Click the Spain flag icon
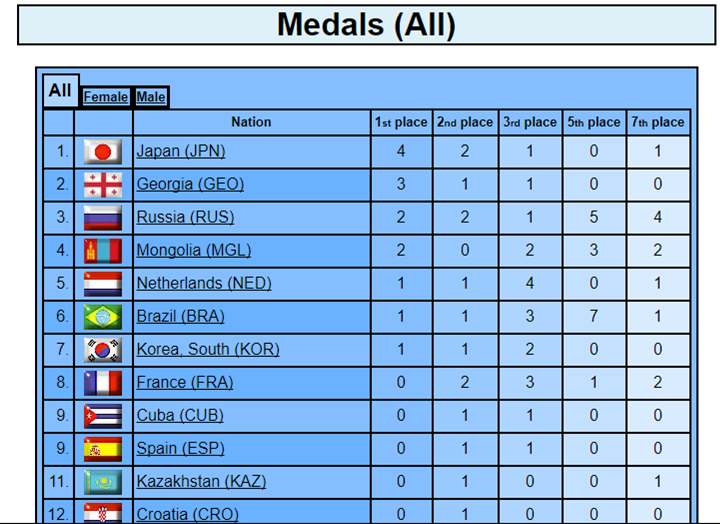Viewport: 720px width, 524px height. [x=103, y=449]
